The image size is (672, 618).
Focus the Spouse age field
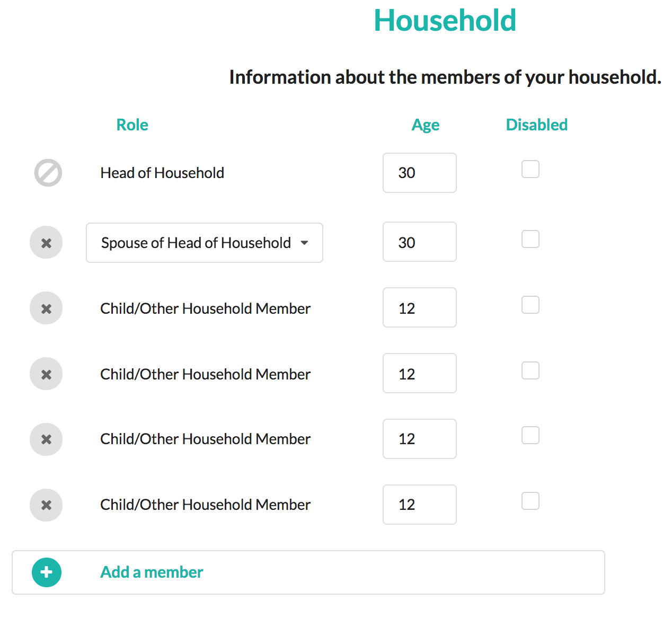click(x=419, y=242)
